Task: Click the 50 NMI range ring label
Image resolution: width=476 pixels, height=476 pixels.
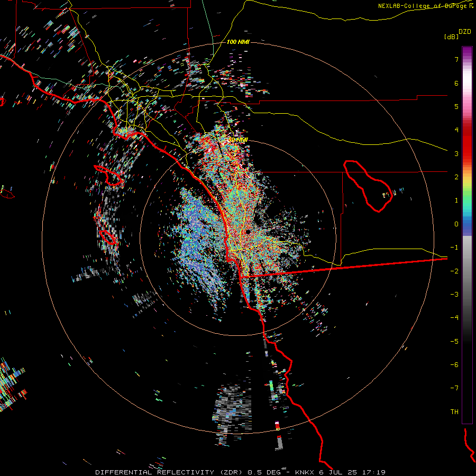Action: point(238,140)
